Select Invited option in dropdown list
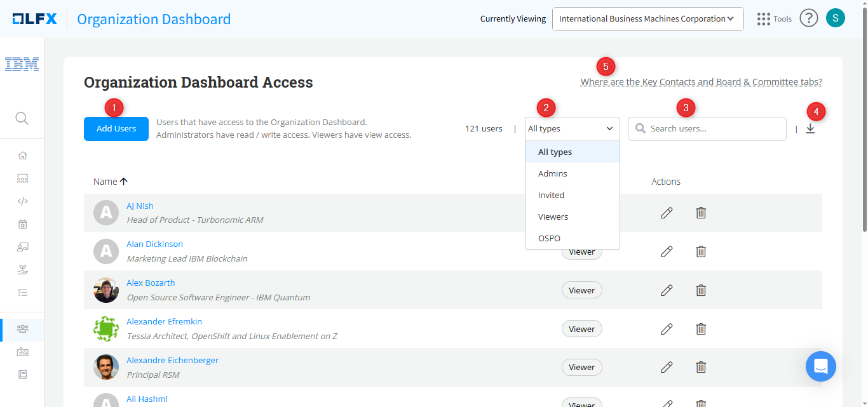 click(x=551, y=196)
